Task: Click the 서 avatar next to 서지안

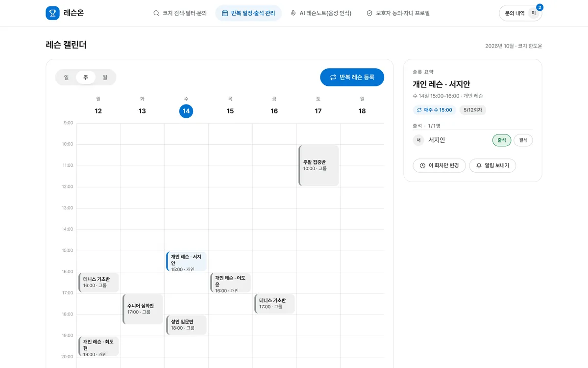Action: tap(418, 140)
